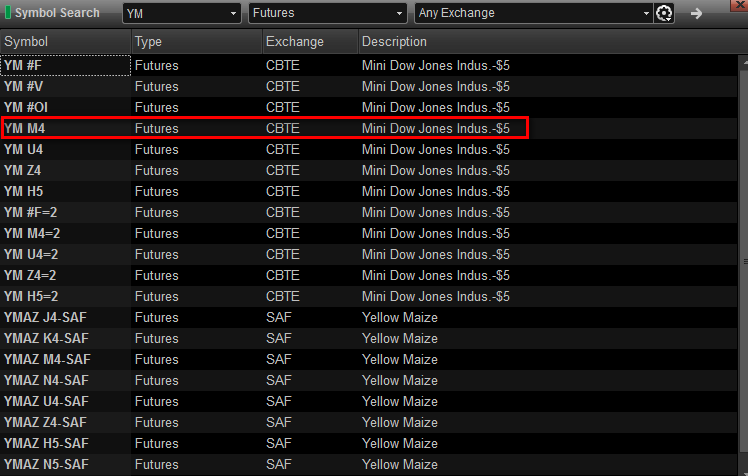
Task: Select the YMAZ N4-SAF symbol row
Action: click(x=368, y=380)
